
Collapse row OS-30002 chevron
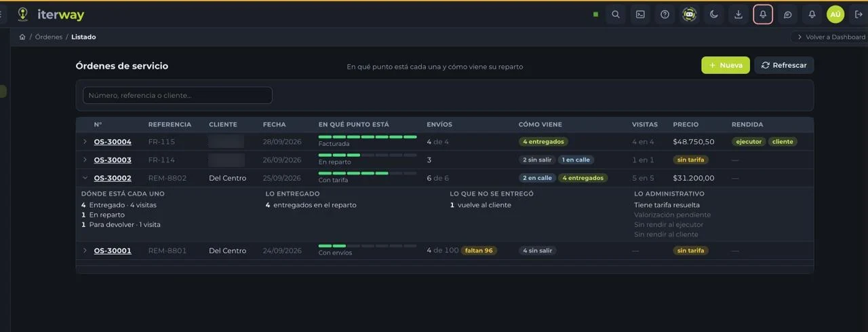[85, 179]
